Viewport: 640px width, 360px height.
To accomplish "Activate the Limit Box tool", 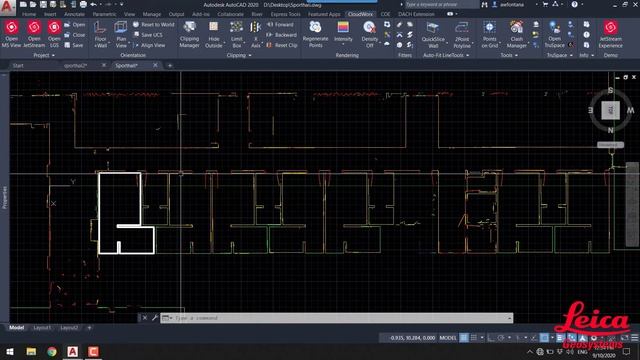I will point(236,34).
